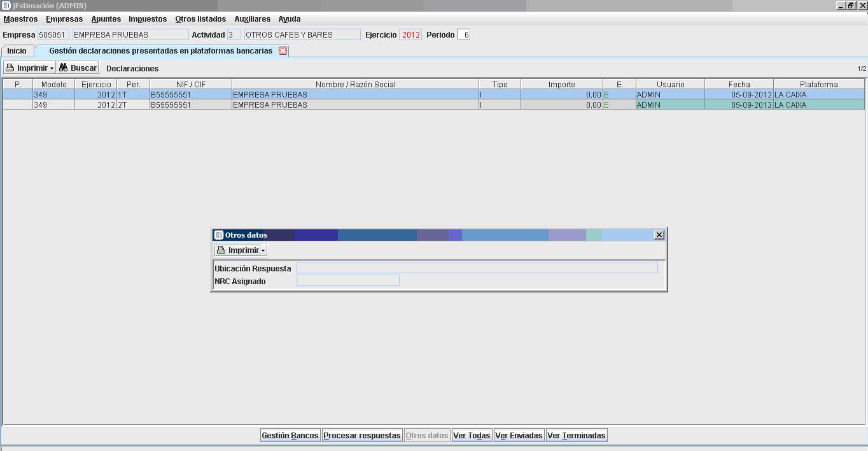Switch to the Inicio tab
868x451 pixels.
(17, 51)
